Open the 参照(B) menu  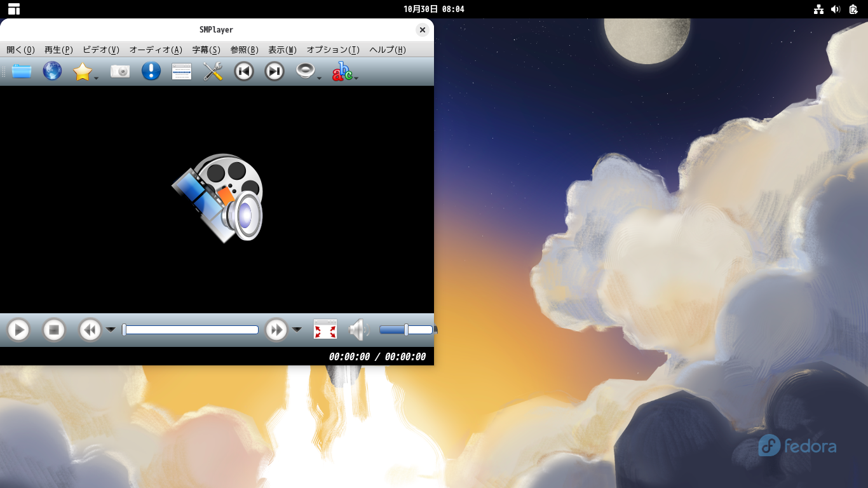click(x=245, y=50)
